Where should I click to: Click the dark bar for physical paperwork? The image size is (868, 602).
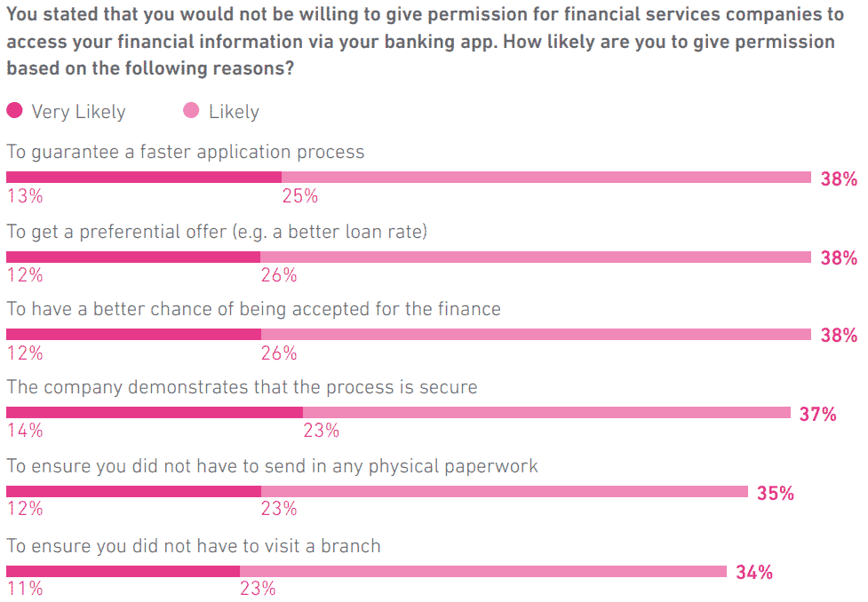pyautogui.click(x=133, y=491)
